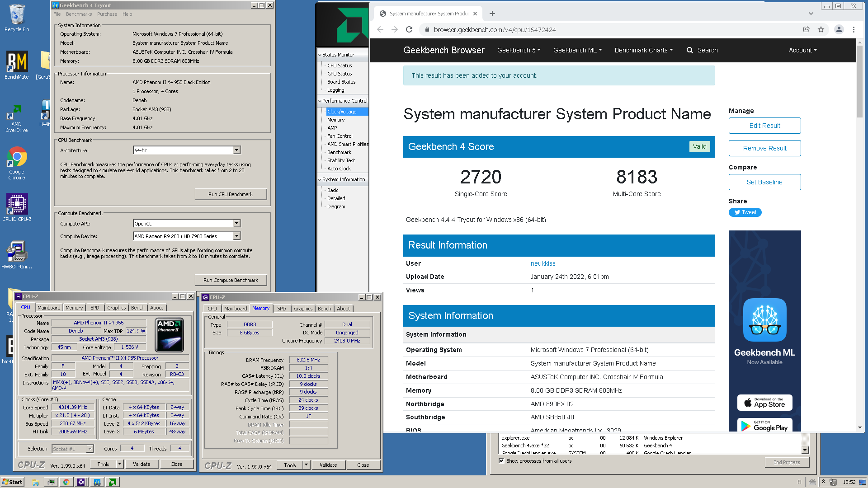Click the network tray icon
Screen dimensions: 868x488
pos(834,482)
